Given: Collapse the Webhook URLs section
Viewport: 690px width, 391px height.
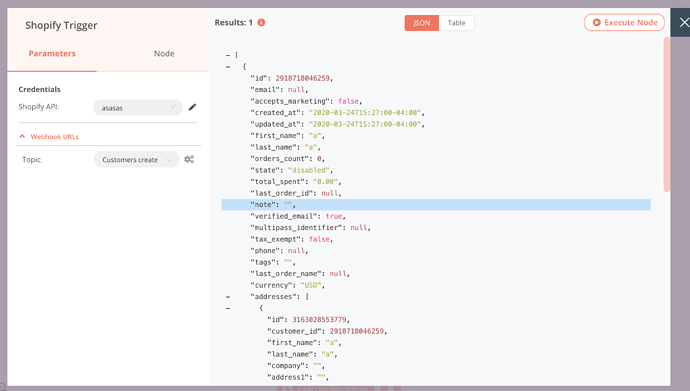Looking at the screenshot, I should tap(22, 136).
